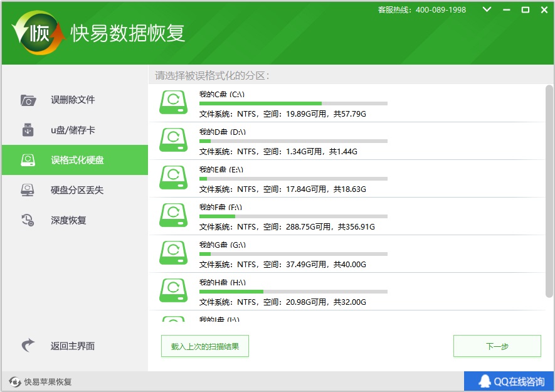Go back via 返回主界面

pyautogui.click(x=73, y=346)
